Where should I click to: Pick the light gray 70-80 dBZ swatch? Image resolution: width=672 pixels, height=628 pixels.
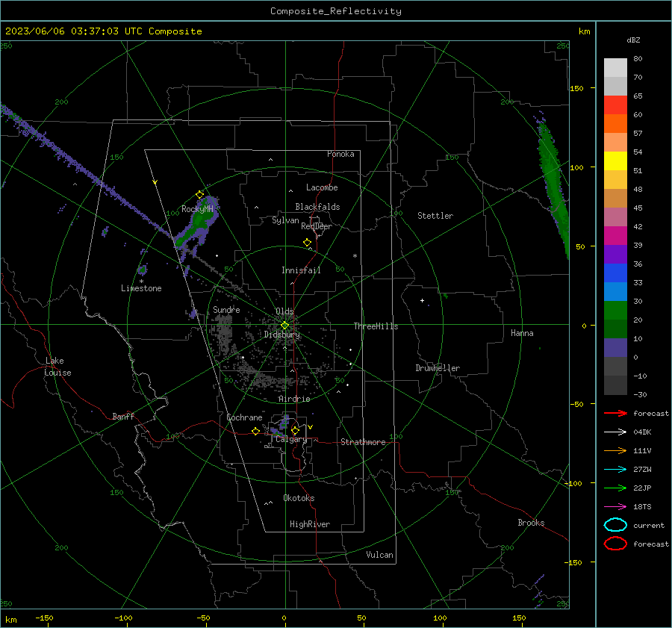tap(615, 68)
